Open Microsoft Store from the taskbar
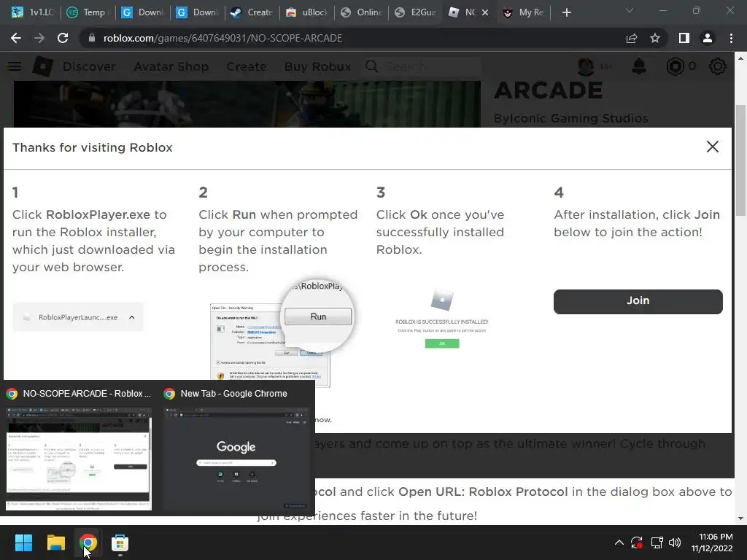Viewport: 747px width, 560px height. click(120, 542)
